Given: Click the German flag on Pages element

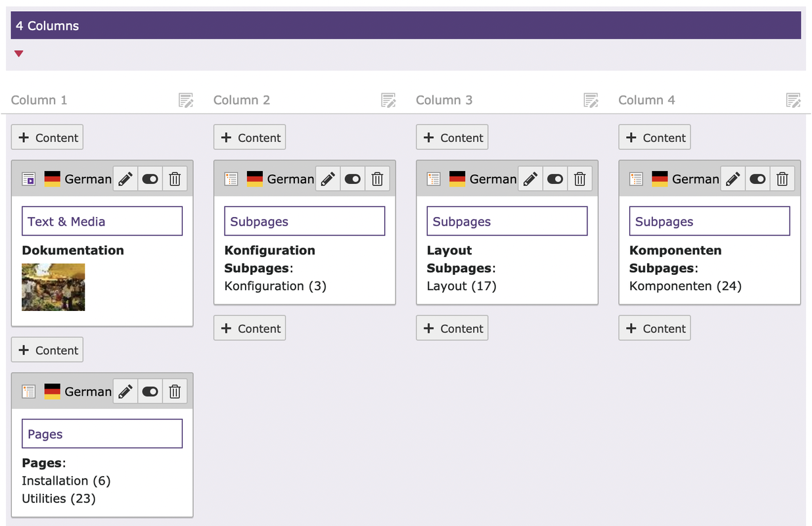Looking at the screenshot, I should click(x=52, y=391).
